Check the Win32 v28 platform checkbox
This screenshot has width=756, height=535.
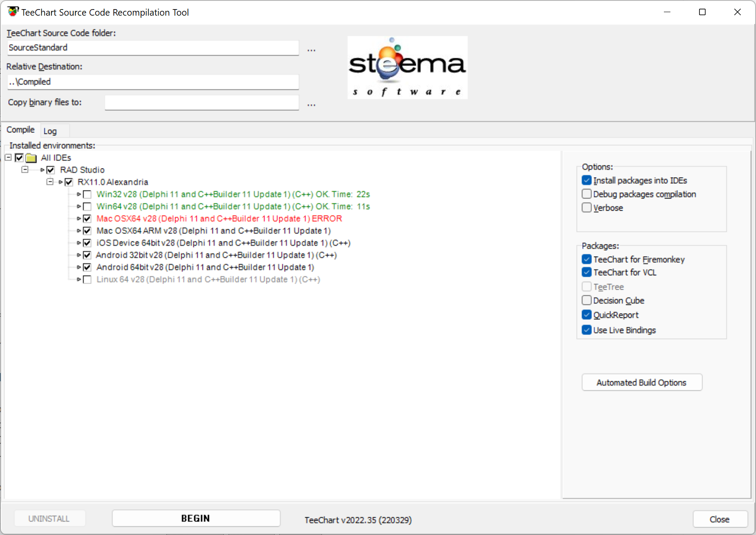(87, 194)
